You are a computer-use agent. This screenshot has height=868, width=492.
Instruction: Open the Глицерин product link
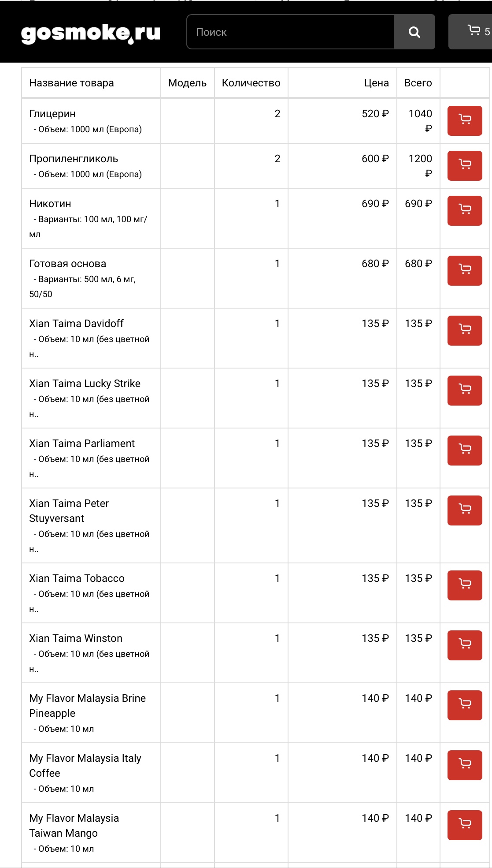(52, 114)
